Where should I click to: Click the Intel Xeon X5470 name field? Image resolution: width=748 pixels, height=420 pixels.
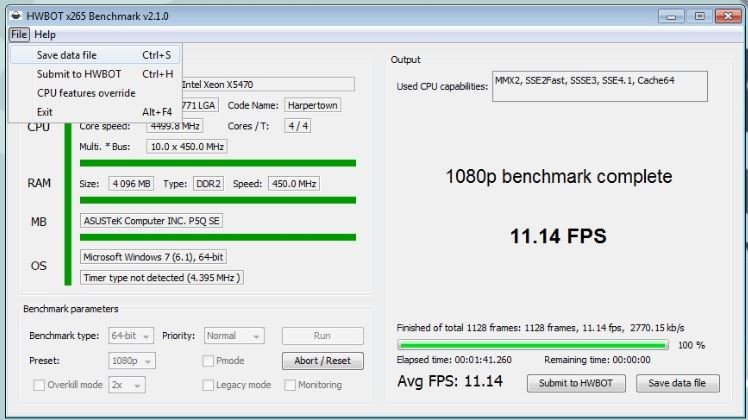tap(268, 84)
